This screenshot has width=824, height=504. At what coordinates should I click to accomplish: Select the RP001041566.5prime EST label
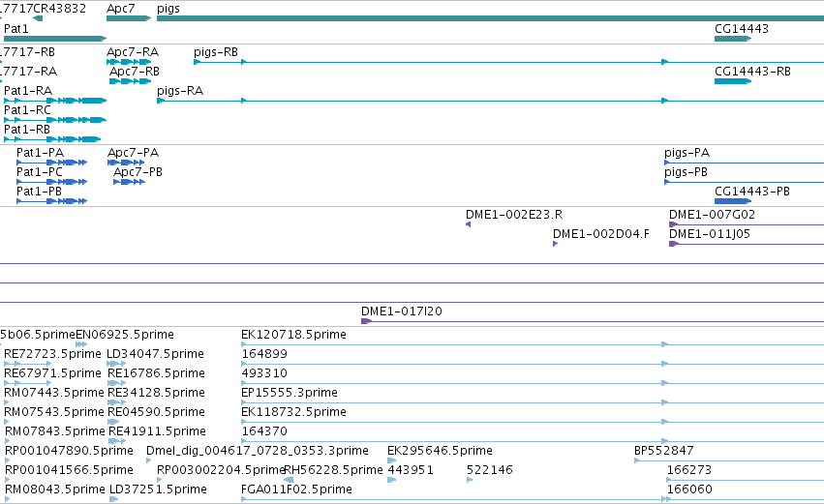69,471
